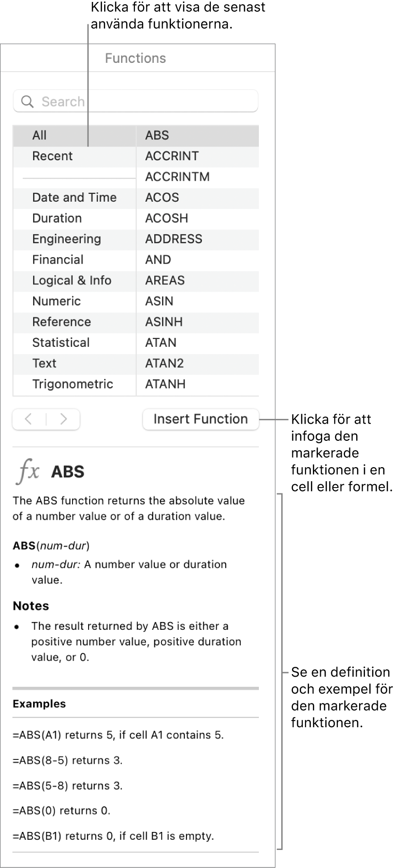Image resolution: width=400 pixels, height=868 pixels.
Task: Click the magnifying glass search icon
Action: click(28, 102)
